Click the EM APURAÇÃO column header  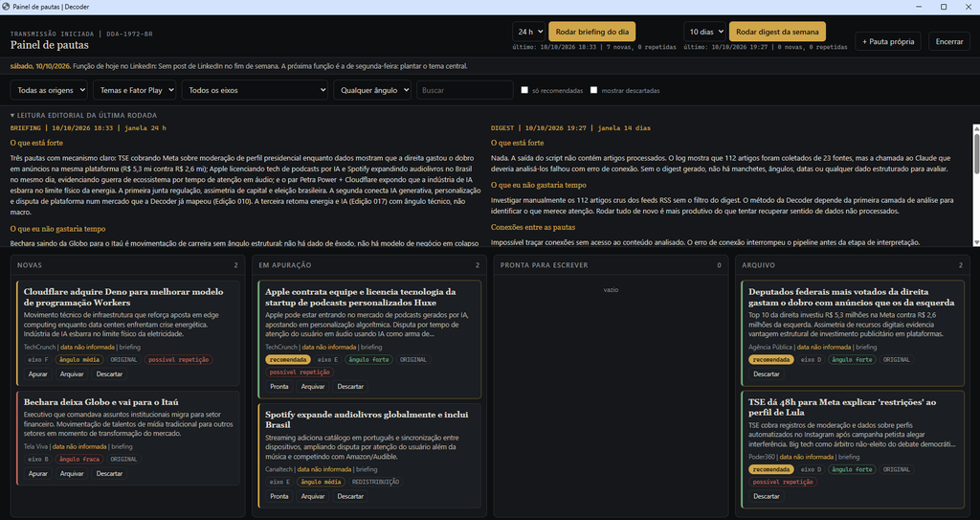[285, 265]
